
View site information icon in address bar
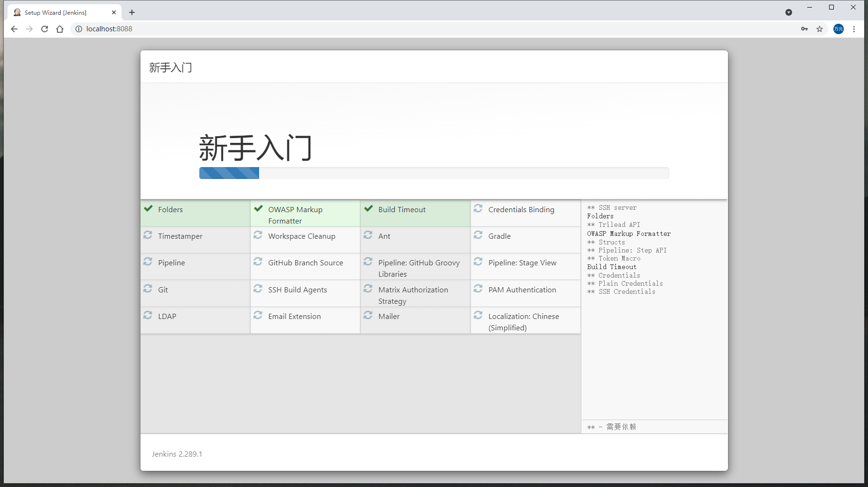click(79, 29)
